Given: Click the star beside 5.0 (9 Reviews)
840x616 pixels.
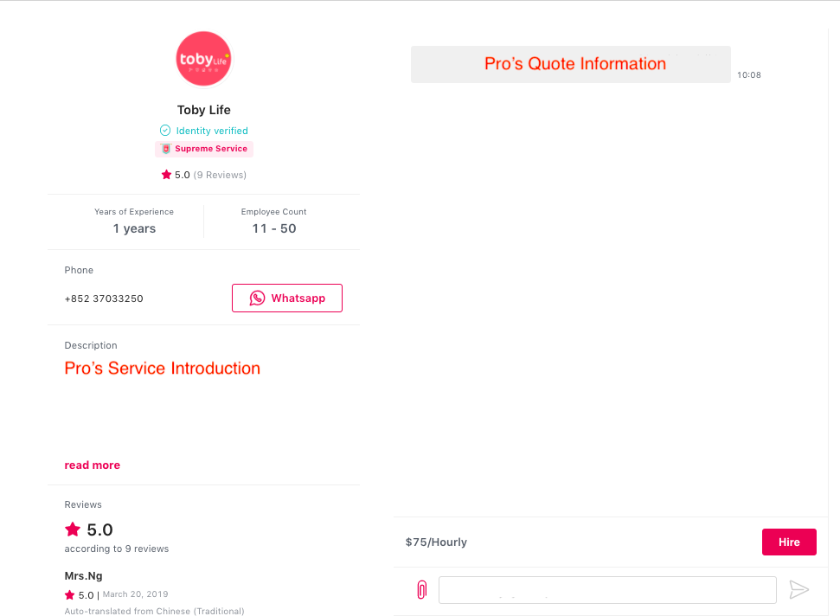Looking at the screenshot, I should click(x=166, y=175).
